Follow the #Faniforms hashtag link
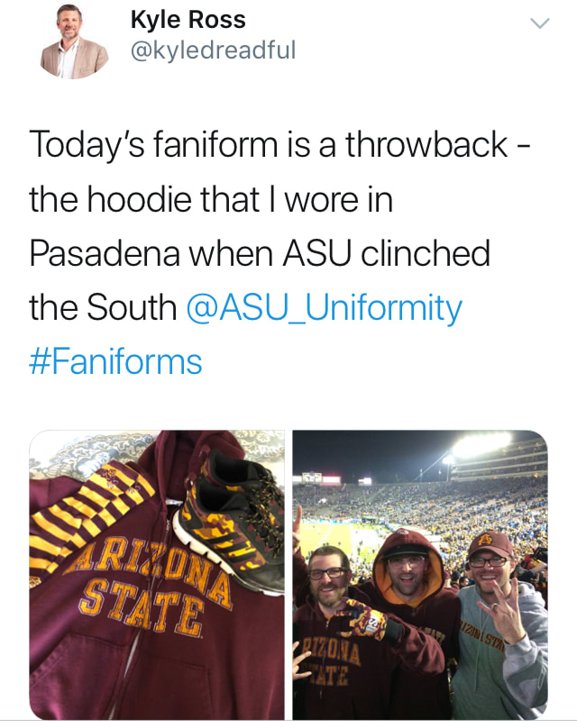The height and width of the screenshot is (728, 577). tap(115, 361)
